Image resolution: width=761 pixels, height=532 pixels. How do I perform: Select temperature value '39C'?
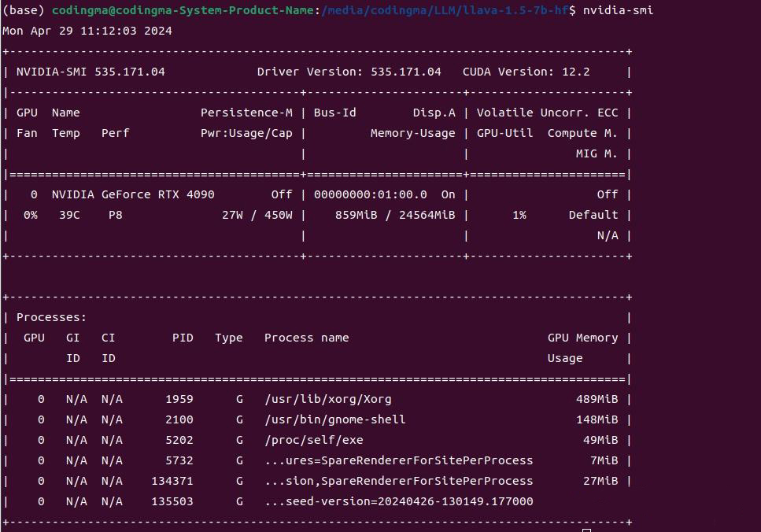(x=69, y=215)
